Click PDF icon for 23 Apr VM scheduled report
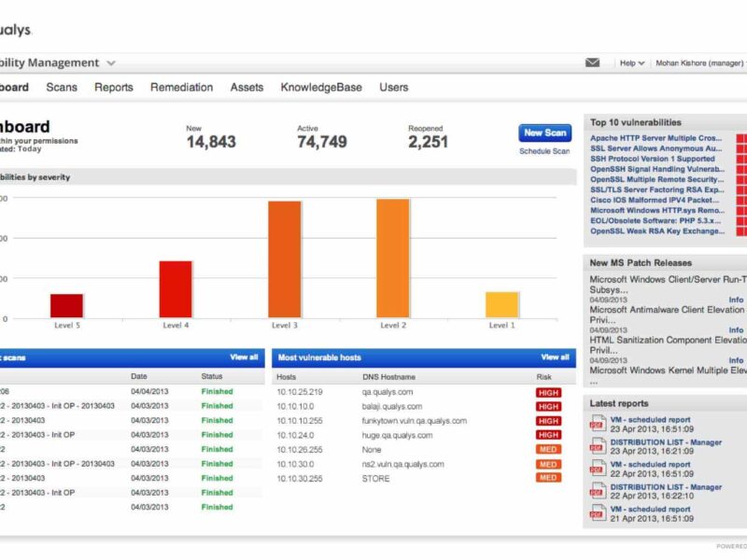The image size is (747, 560). pos(598,424)
